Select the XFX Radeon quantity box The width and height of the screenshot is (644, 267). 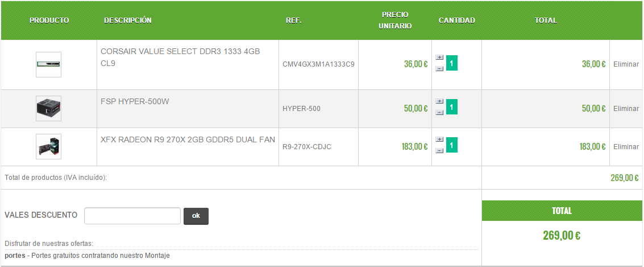pos(452,145)
